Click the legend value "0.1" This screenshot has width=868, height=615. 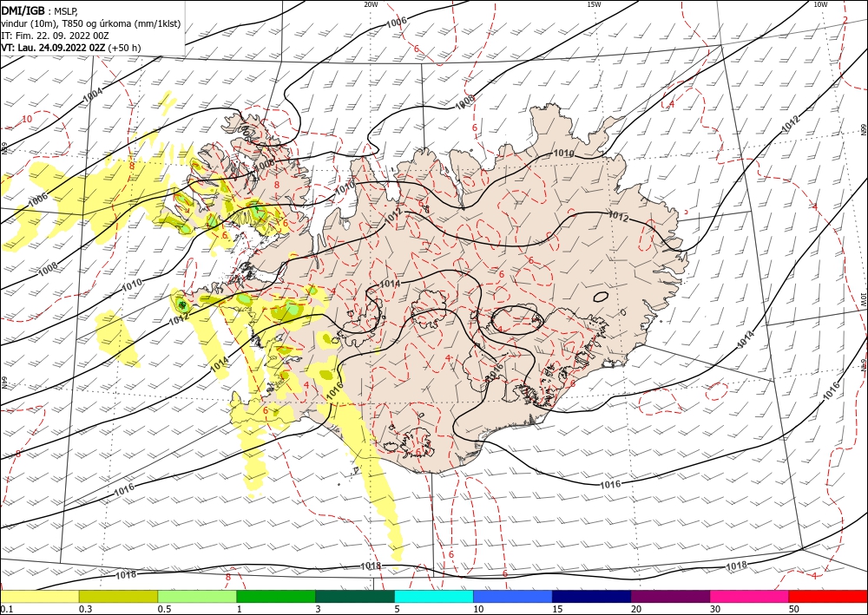pos(5,609)
